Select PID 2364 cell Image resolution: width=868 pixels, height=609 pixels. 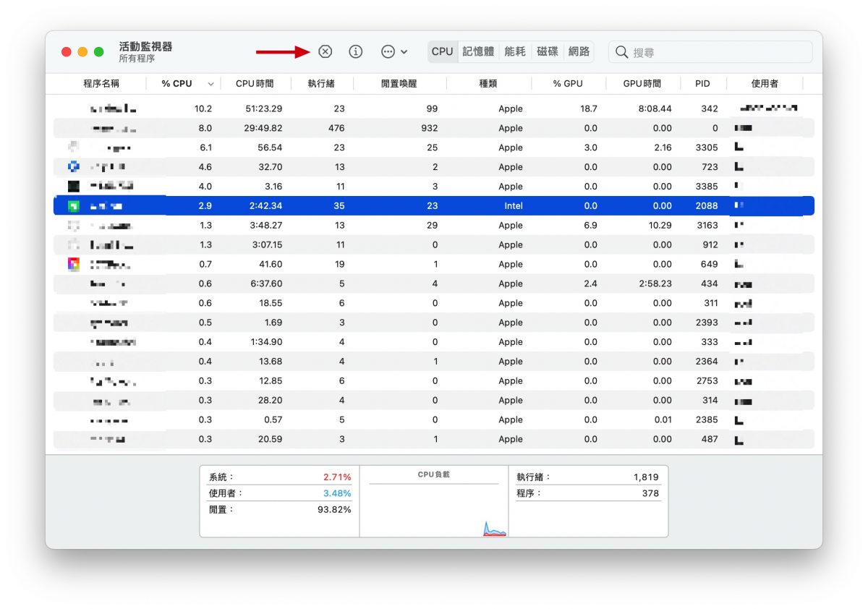pyautogui.click(x=707, y=362)
